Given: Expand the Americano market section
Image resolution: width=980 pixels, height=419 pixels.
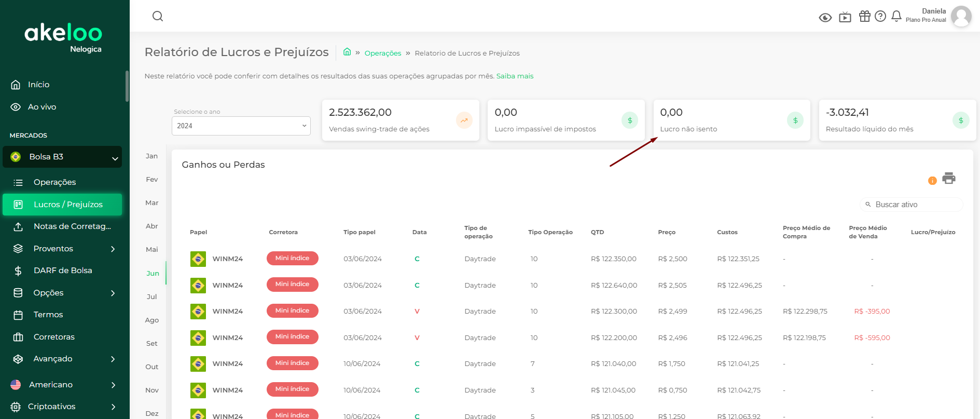Looking at the screenshot, I should (62, 385).
